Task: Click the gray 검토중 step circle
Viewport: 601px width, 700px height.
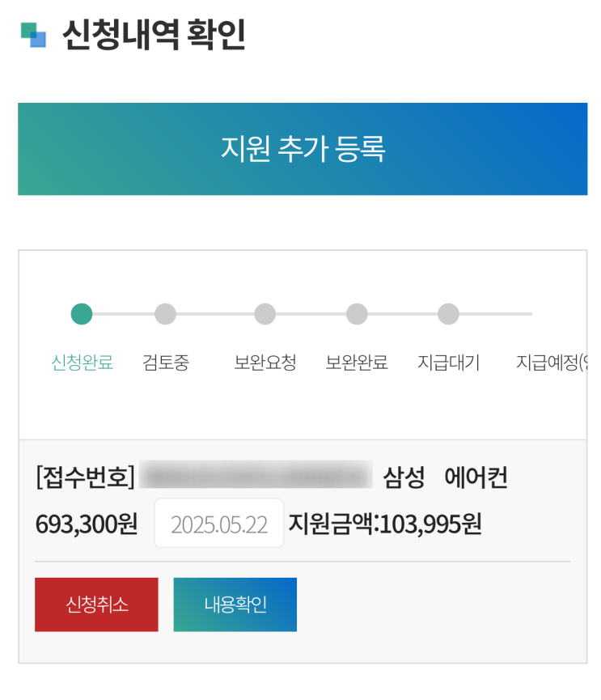Action: [165, 314]
